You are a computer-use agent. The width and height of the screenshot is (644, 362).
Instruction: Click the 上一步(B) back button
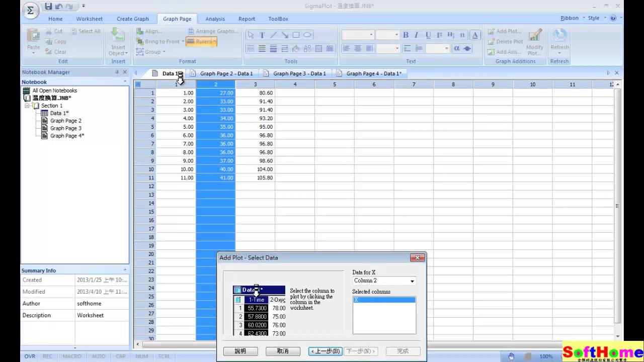(x=325, y=351)
